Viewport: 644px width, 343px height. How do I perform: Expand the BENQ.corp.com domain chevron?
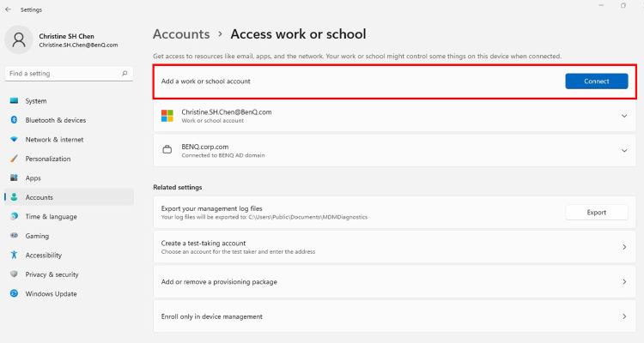click(x=624, y=151)
